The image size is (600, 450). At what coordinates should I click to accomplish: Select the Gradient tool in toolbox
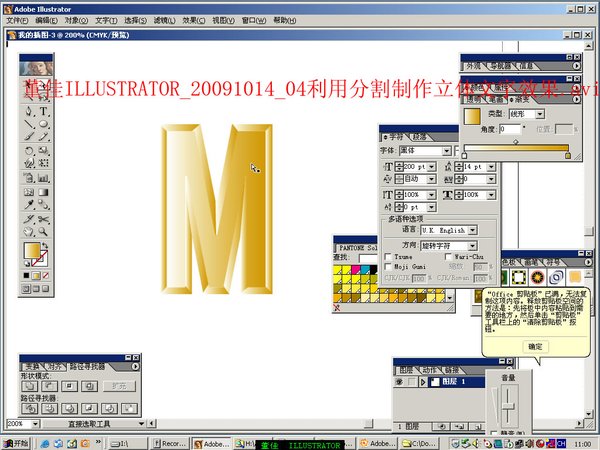[x=44, y=190]
